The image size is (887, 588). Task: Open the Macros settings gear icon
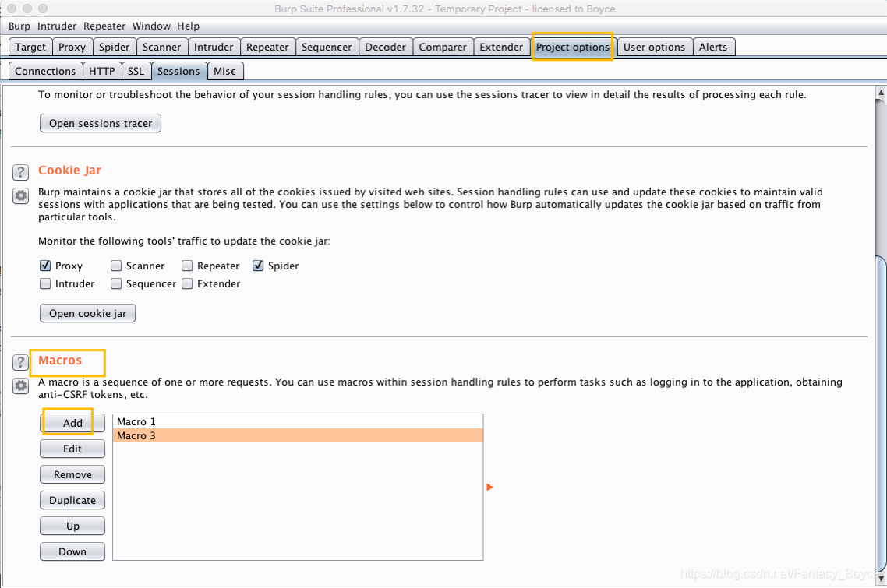(x=20, y=386)
